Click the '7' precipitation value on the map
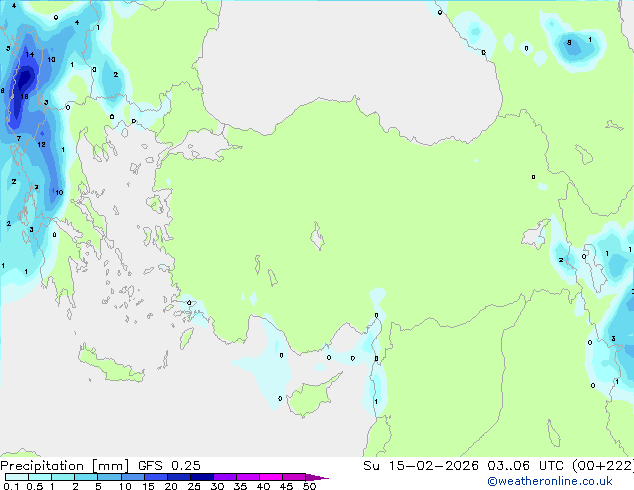The height and width of the screenshot is (490, 634). [19, 139]
